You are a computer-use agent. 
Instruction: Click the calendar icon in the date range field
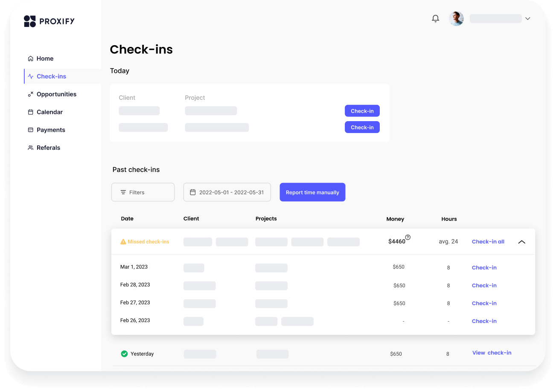[x=193, y=192]
